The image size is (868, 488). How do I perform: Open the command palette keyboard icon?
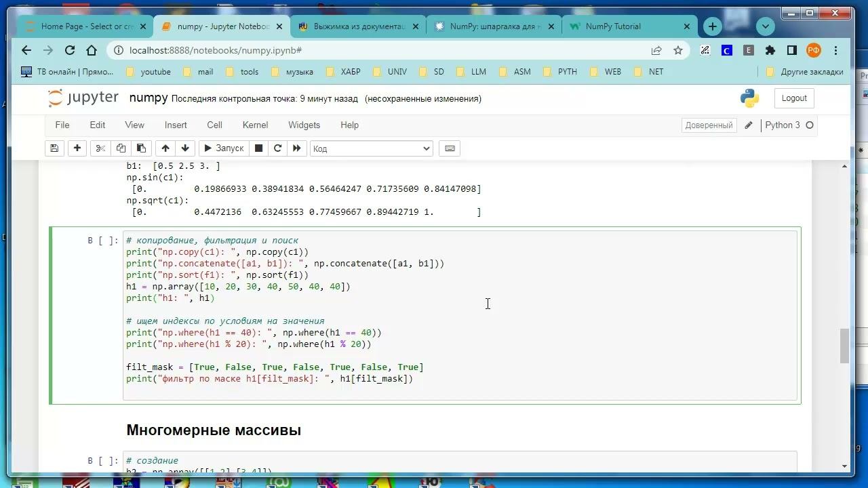click(450, 148)
